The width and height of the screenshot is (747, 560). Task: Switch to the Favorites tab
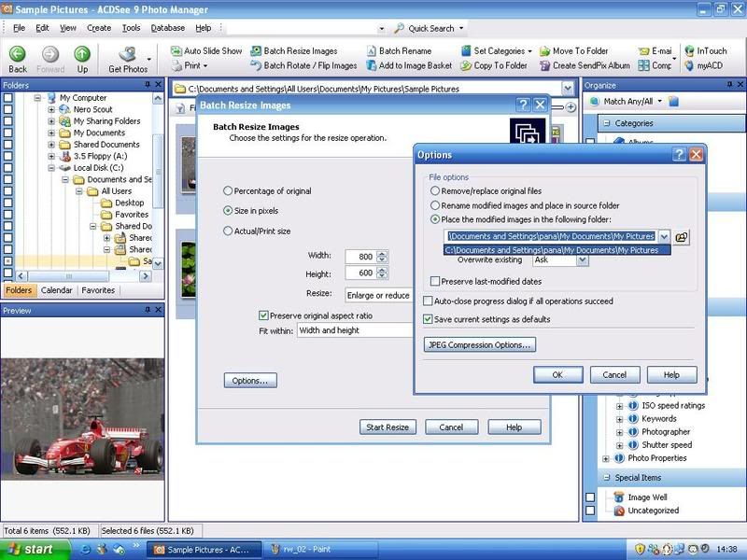(98, 290)
